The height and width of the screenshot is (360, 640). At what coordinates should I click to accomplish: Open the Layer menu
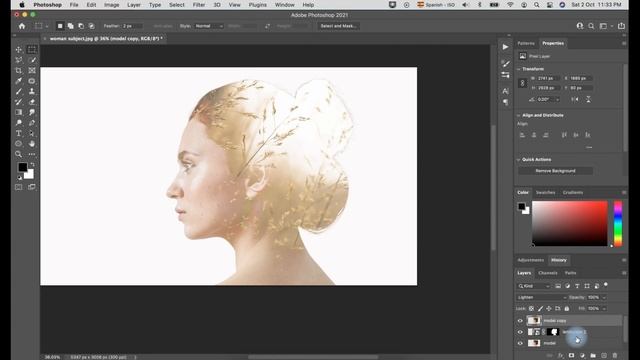coord(134,5)
